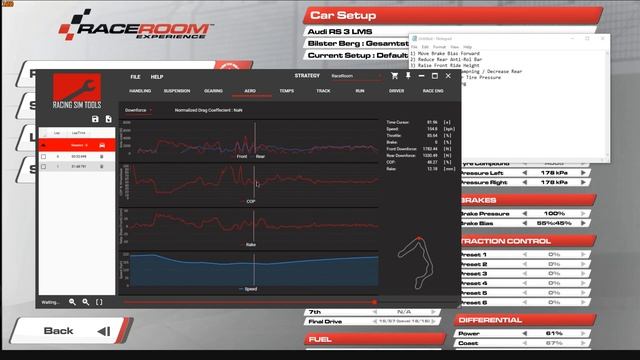Click the Speed chart area
The height and width of the screenshot is (360, 640).
tap(253, 269)
